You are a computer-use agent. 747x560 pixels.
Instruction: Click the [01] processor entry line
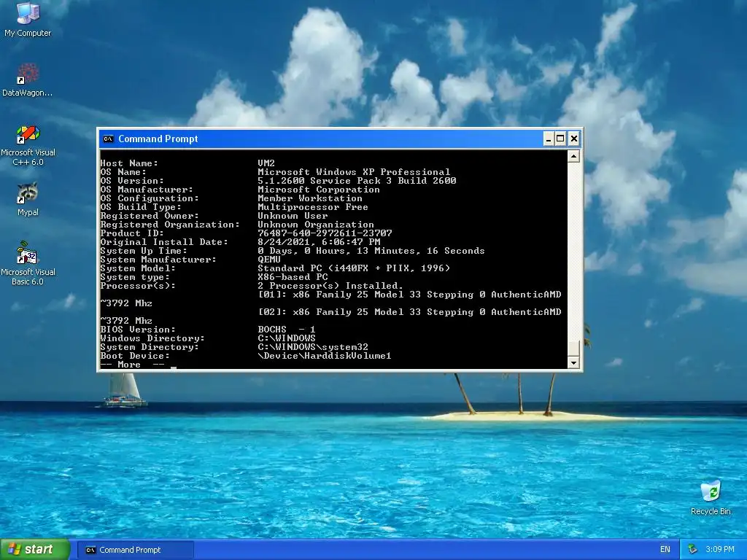point(410,295)
